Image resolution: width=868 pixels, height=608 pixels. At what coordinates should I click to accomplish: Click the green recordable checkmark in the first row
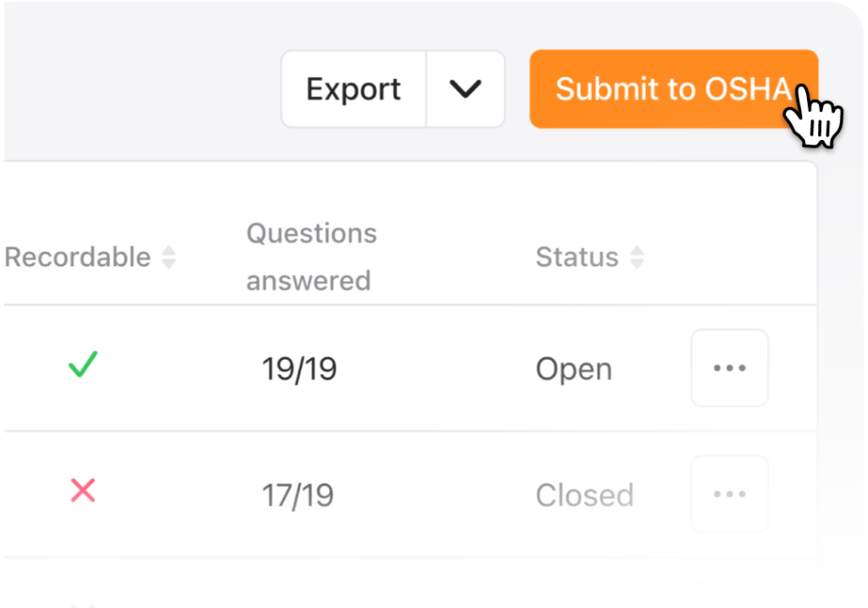coord(81,365)
